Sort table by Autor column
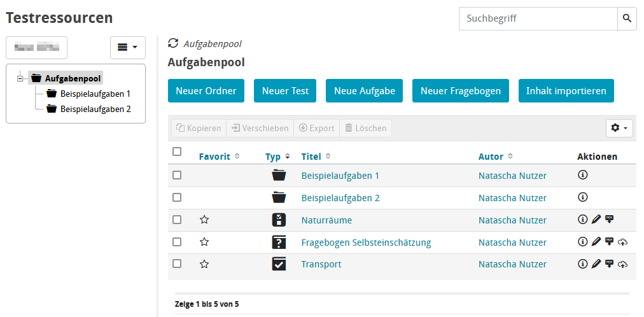 click(x=491, y=157)
